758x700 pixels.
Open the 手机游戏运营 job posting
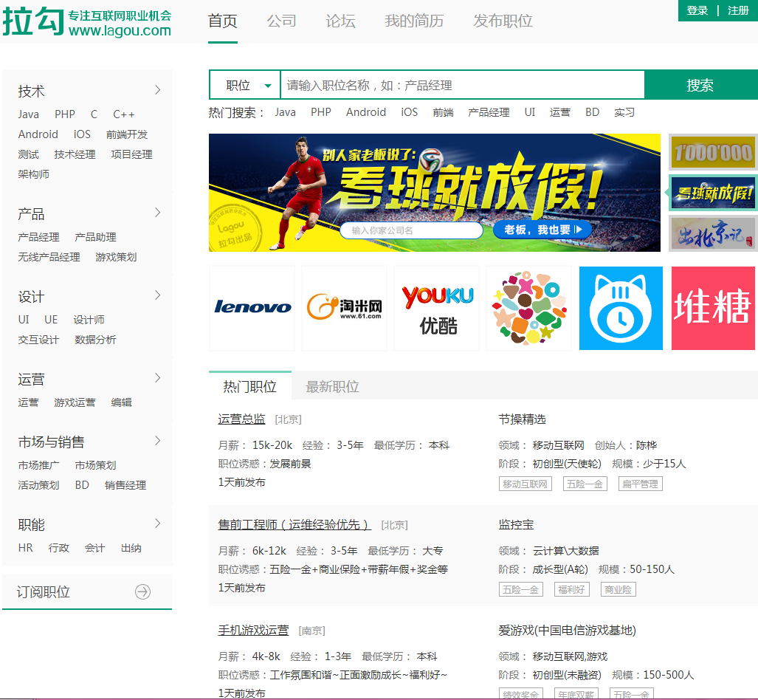coord(253,630)
